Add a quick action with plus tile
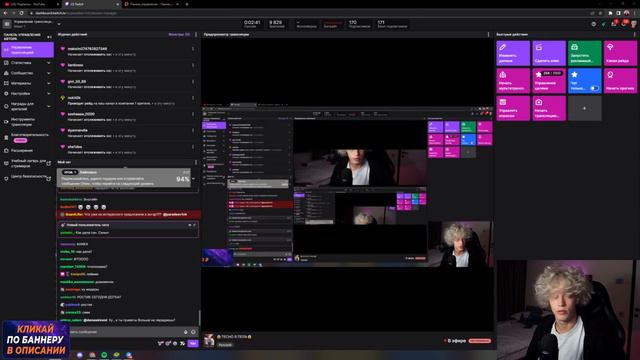Screen dimensions: 640x360 pos(584,108)
